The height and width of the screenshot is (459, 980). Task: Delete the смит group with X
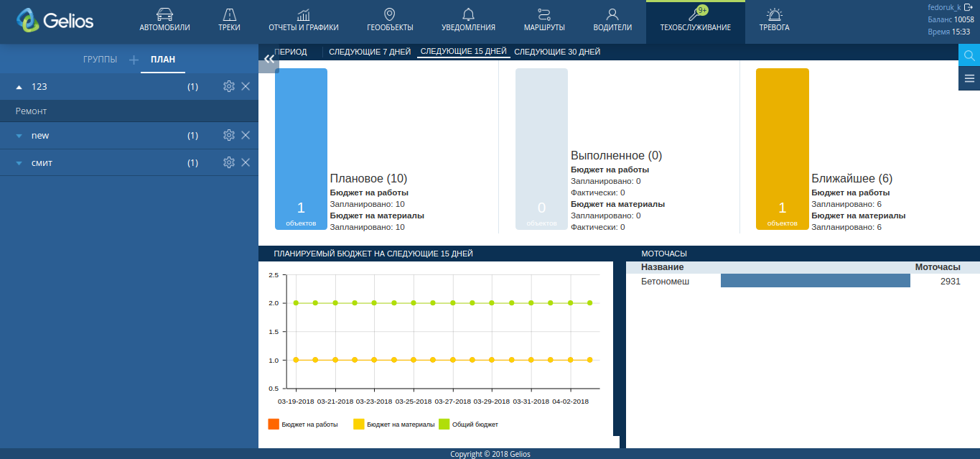(x=246, y=162)
